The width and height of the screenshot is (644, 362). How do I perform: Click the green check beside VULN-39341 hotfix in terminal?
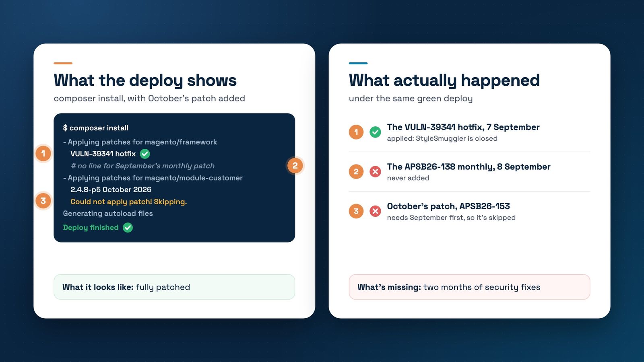pos(145,154)
